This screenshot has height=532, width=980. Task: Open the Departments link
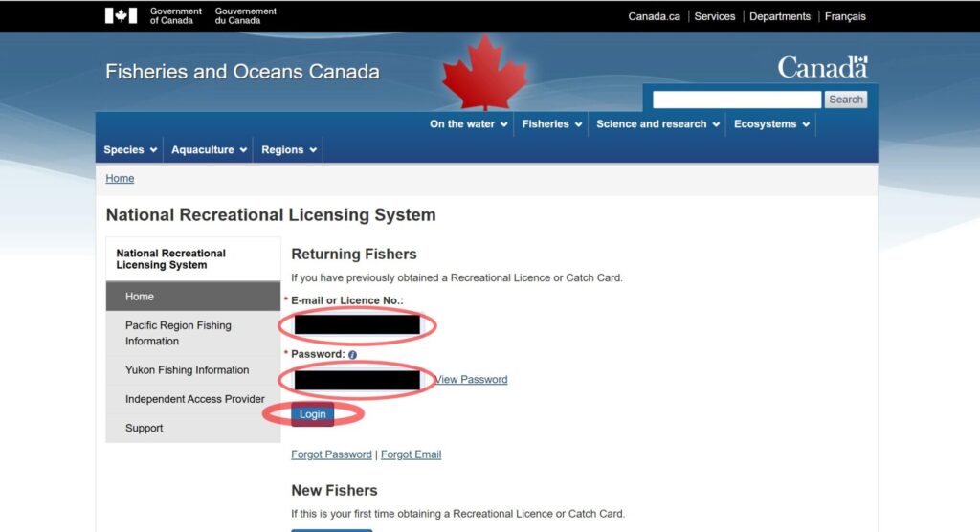pos(779,16)
